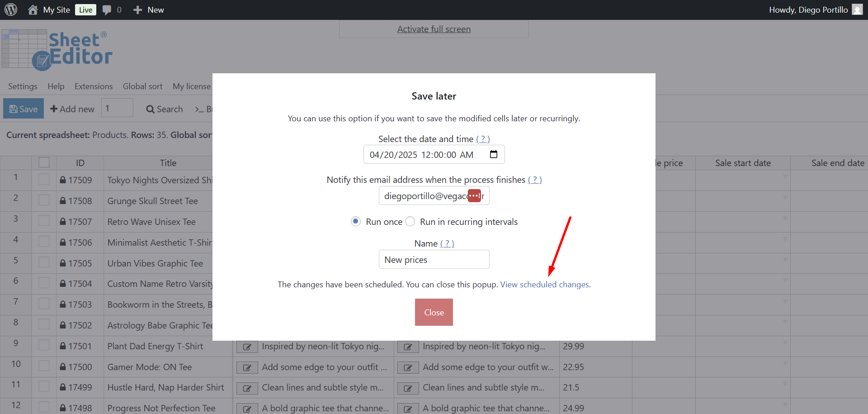Image resolution: width=868 pixels, height=414 pixels.
Task: Click the My Site home icon
Action: click(33, 10)
